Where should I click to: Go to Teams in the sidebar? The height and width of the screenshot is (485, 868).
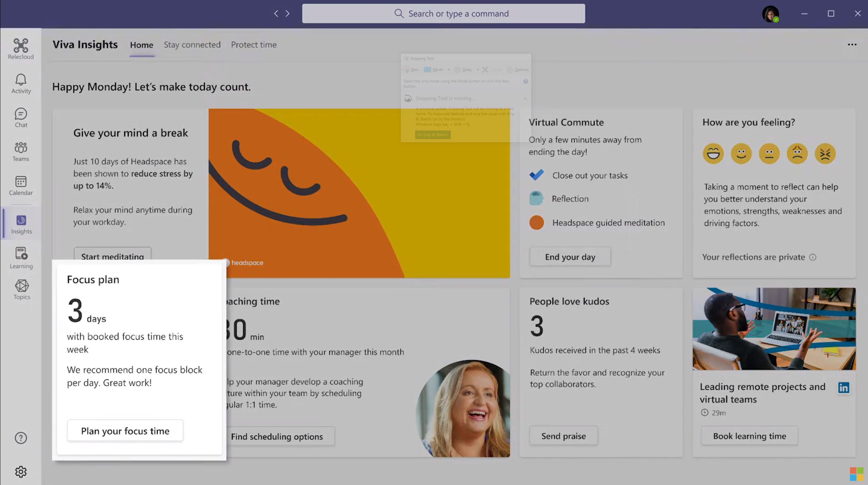(x=21, y=152)
